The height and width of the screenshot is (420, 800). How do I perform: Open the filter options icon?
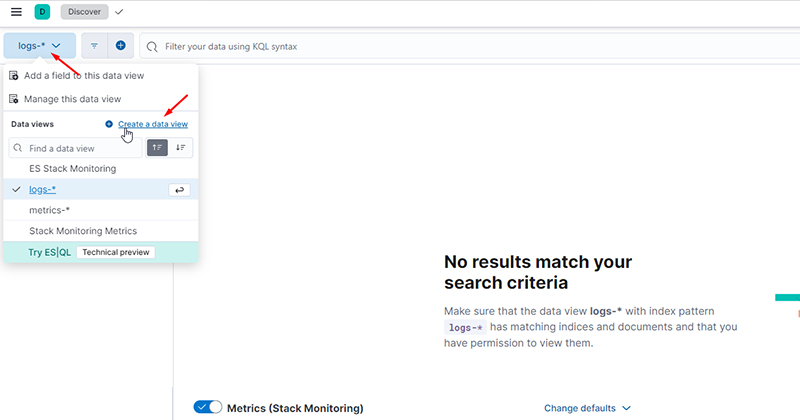point(94,46)
